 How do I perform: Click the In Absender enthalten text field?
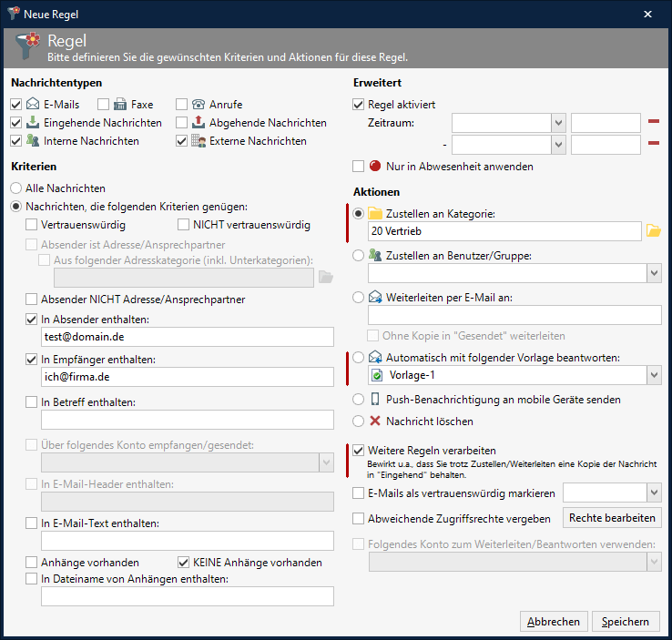pyautogui.click(x=187, y=337)
